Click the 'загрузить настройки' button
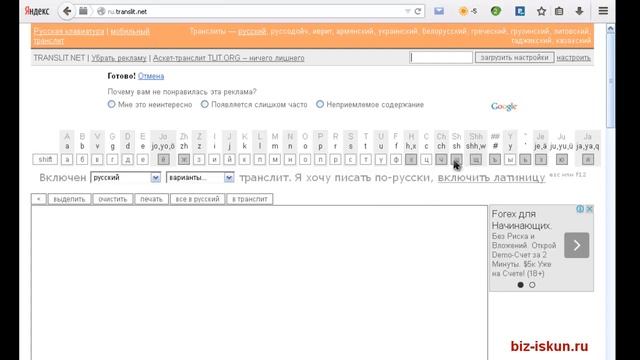Image resolution: width=640 pixels, height=360 pixels. click(514, 58)
